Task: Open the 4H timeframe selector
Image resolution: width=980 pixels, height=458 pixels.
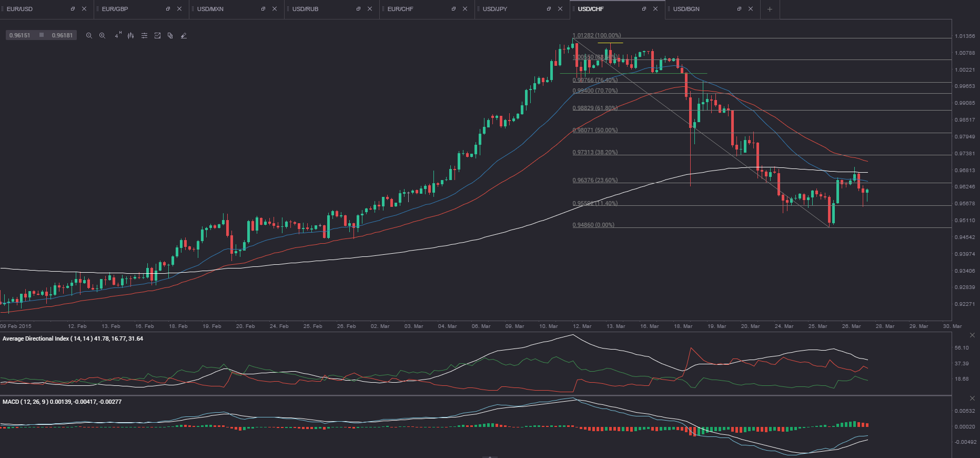Action: tap(118, 35)
